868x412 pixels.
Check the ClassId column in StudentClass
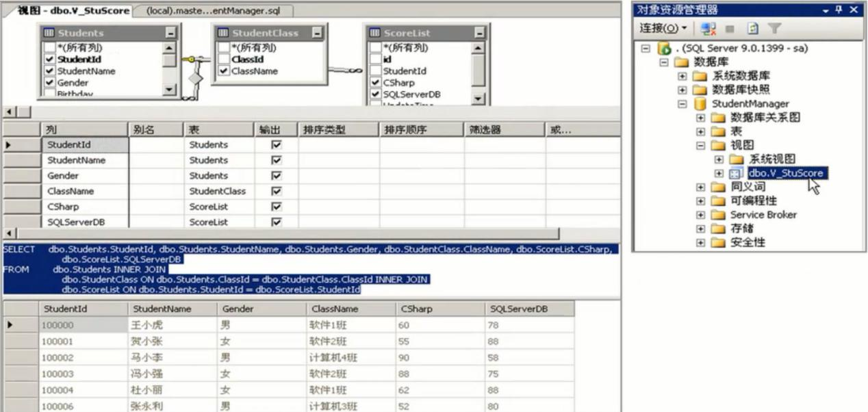224,60
